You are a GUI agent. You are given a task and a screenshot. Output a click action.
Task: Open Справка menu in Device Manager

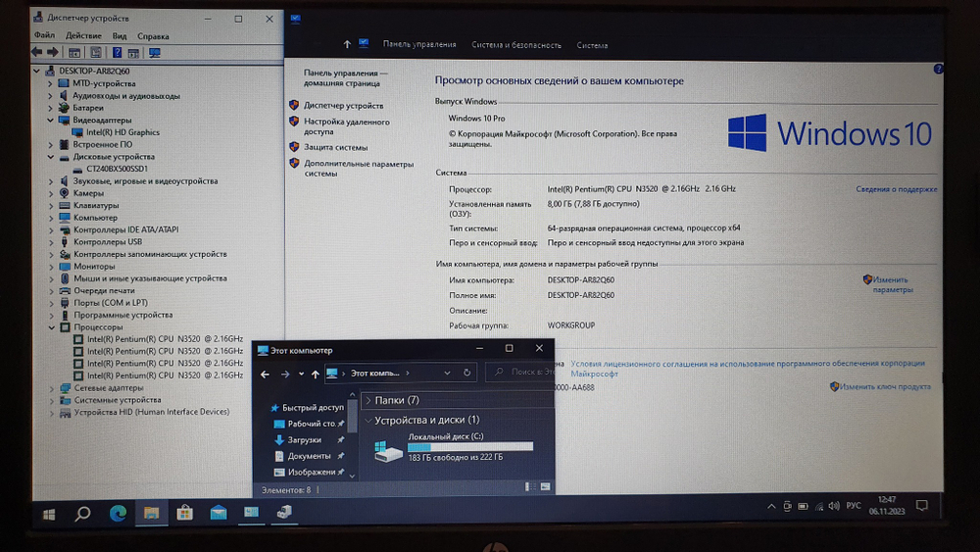coord(153,36)
